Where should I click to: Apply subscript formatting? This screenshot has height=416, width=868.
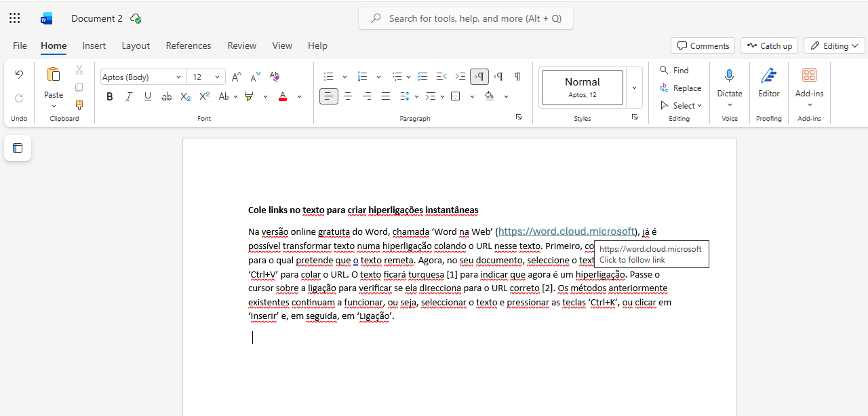pyautogui.click(x=185, y=96)
